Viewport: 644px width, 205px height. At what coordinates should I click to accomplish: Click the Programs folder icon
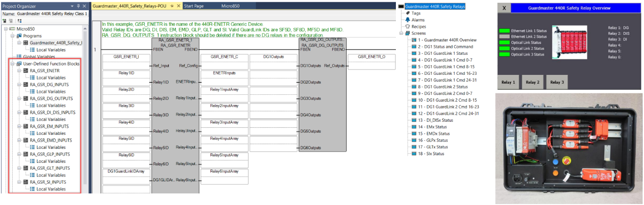[x=19, y=36]
